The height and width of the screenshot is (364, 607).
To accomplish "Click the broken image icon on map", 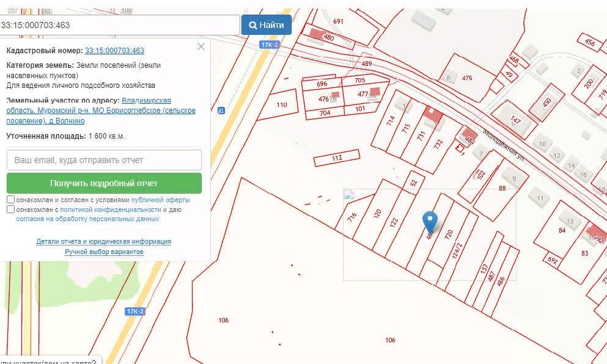I will (x=349, y=195).
